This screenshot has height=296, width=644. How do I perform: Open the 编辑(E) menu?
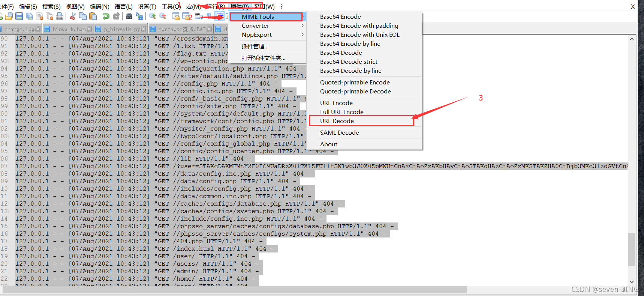[28, 6]
